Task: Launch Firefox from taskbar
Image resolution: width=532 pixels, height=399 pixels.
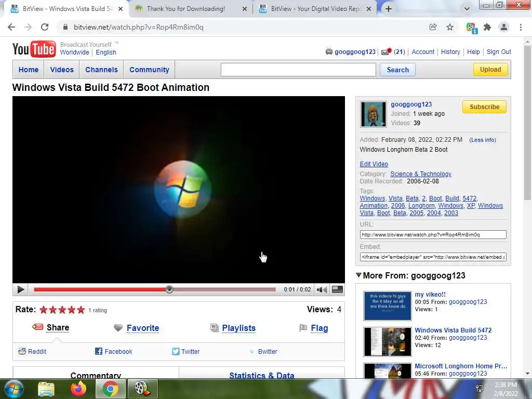Action: (78, 389)
